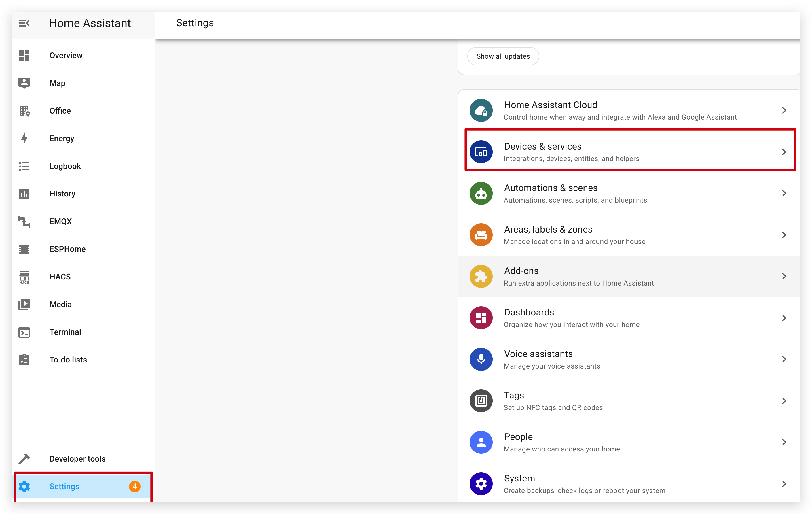Navigate to Developer tools
The width and height of the screenshot is (812, 514).
(83, 459)
